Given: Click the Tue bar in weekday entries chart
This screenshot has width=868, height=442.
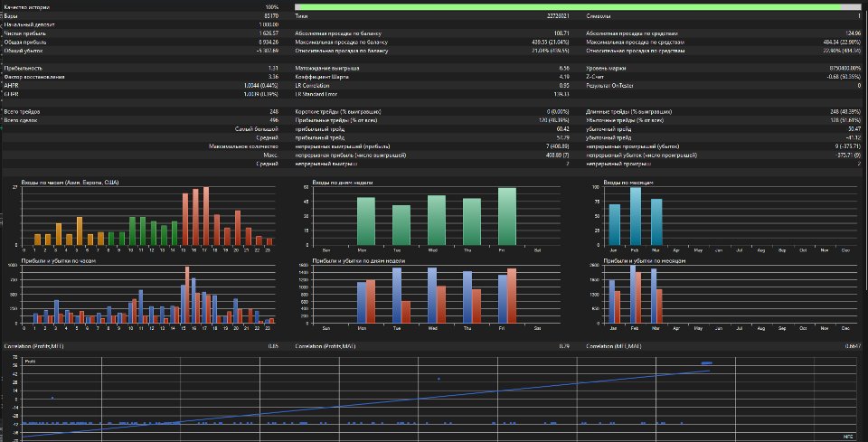Looking at the screenshot, I should point(401,225).
